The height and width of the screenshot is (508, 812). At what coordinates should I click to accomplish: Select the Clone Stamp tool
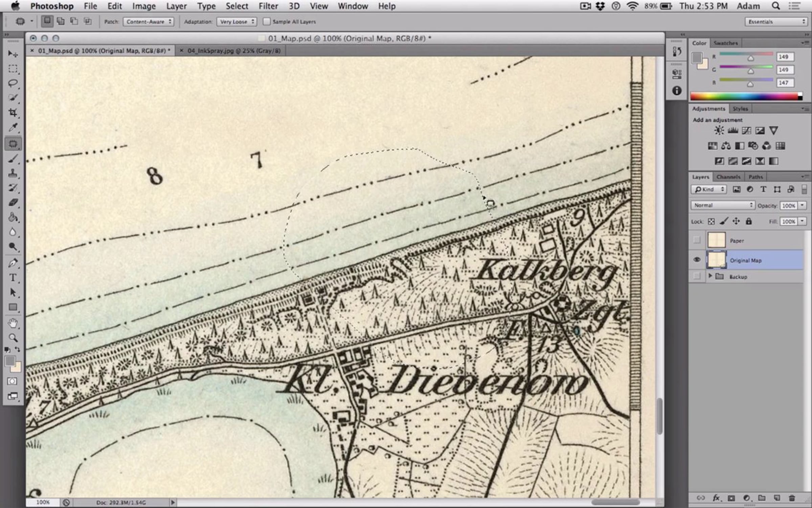click(13, 173)
